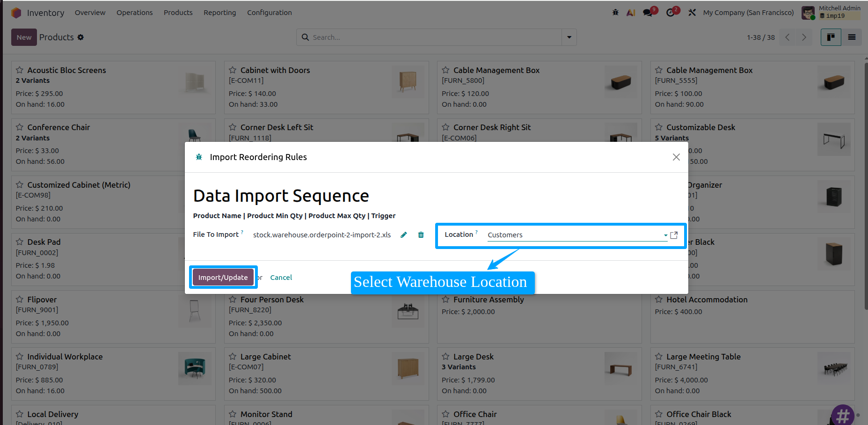Star the Large Cabinet product

[x=233, y=357]
